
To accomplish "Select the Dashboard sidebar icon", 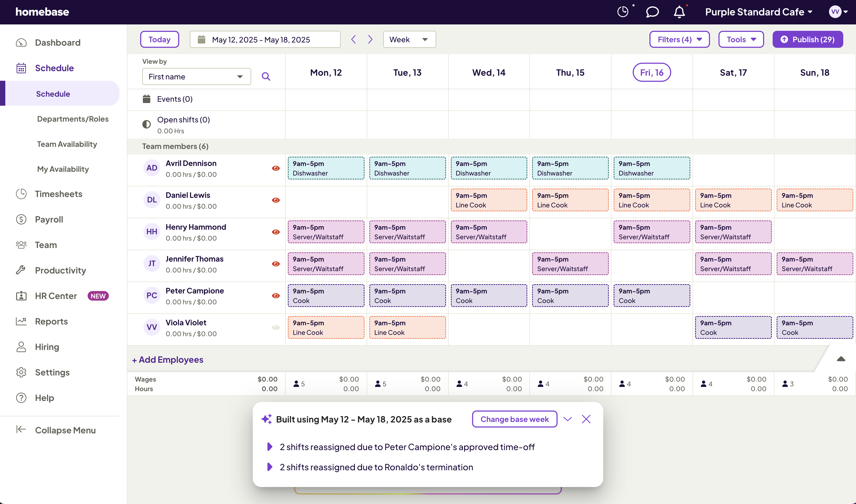I will 21,42.
